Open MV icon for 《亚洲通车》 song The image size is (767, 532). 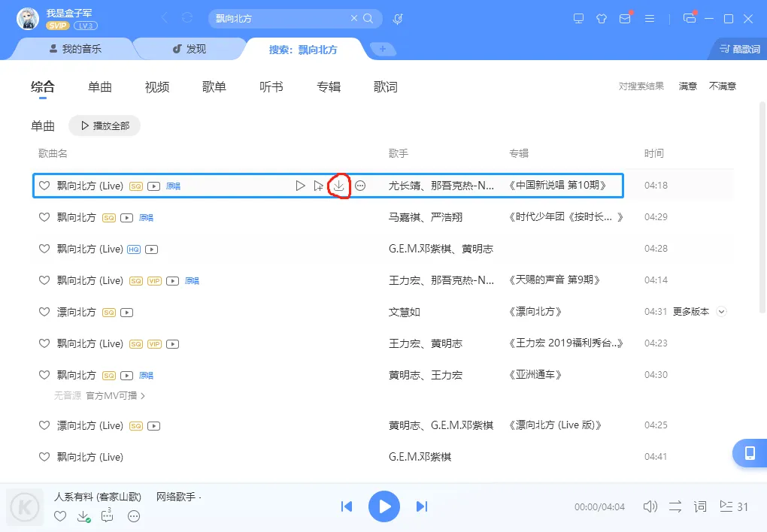126,376
